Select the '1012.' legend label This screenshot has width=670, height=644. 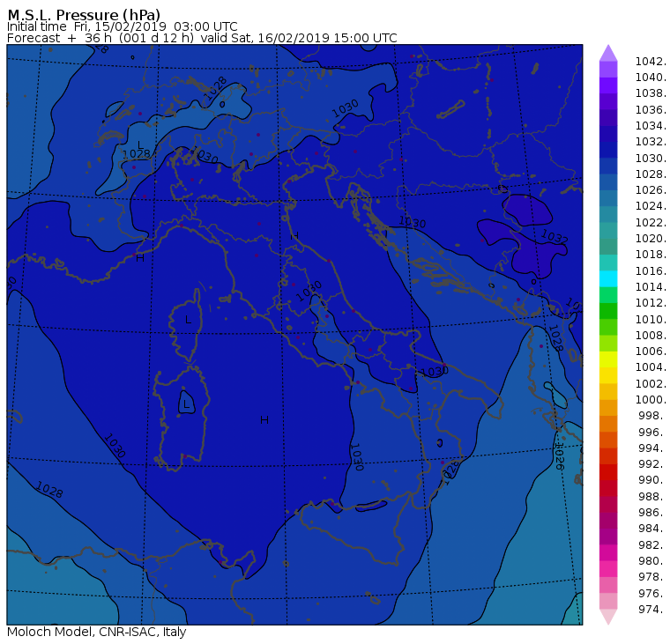651,303
